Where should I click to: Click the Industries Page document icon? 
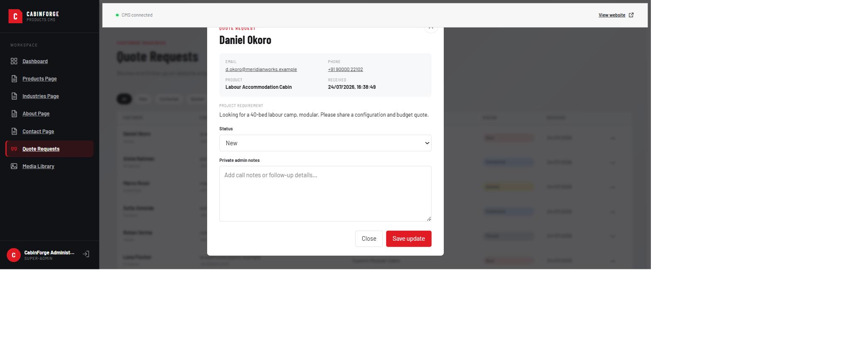[14, 96]
